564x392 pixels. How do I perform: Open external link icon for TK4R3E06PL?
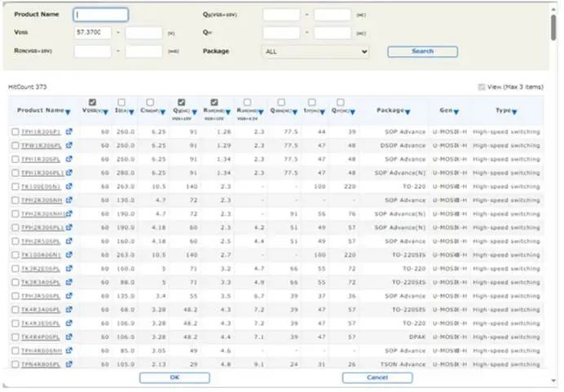[x=69, y=323]
